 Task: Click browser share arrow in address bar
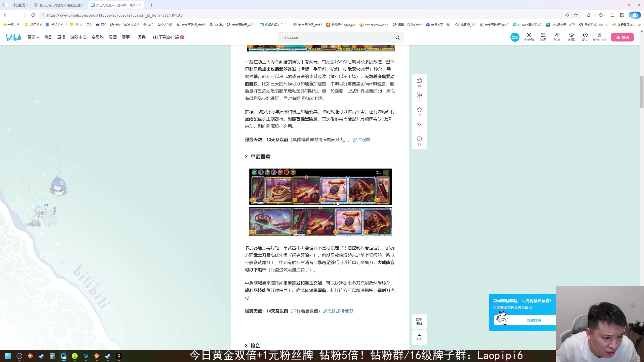tap(567, 15)
